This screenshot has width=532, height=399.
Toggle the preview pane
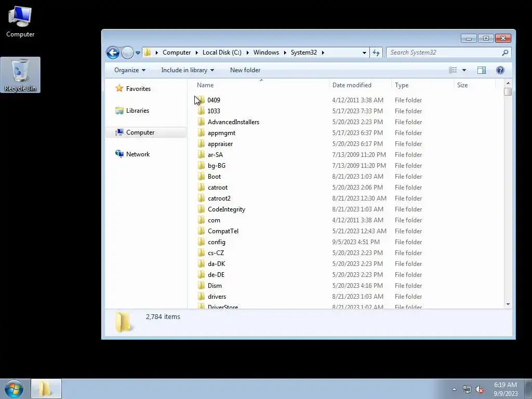click(x=482, y=70)
